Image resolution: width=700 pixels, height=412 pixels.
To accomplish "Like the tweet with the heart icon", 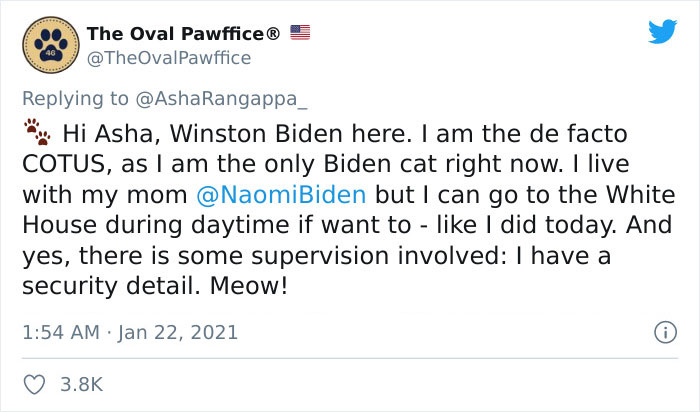I will click(x=33, y=384).
